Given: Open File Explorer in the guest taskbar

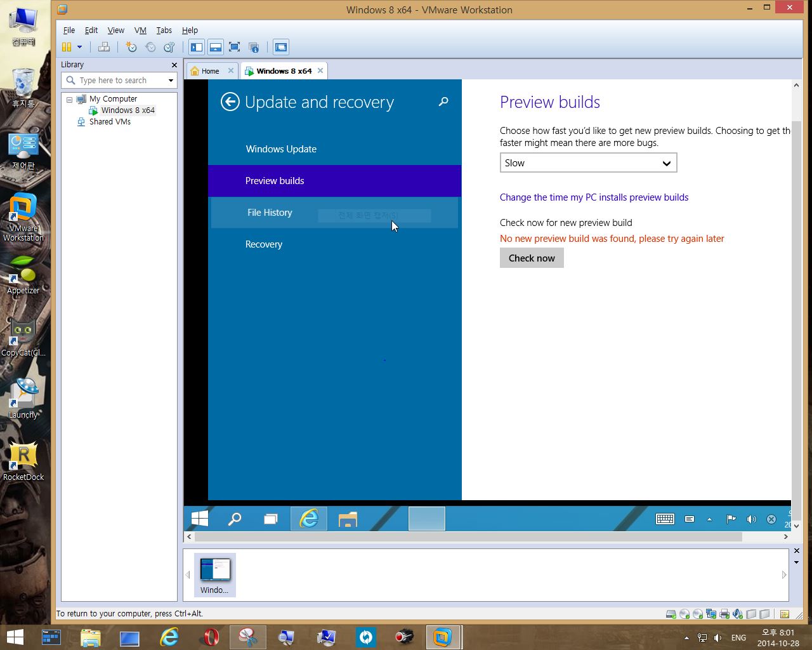Looking at the screenshot, I should (x=348, y=519).
